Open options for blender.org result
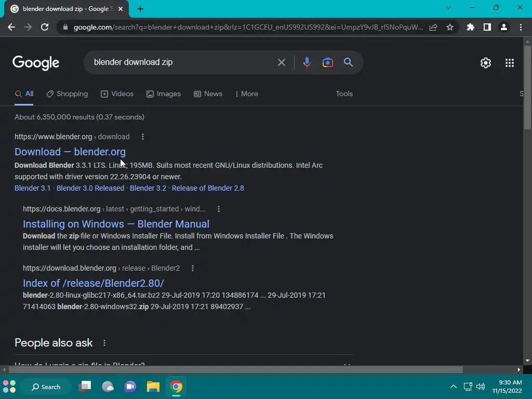 (143, 137)
